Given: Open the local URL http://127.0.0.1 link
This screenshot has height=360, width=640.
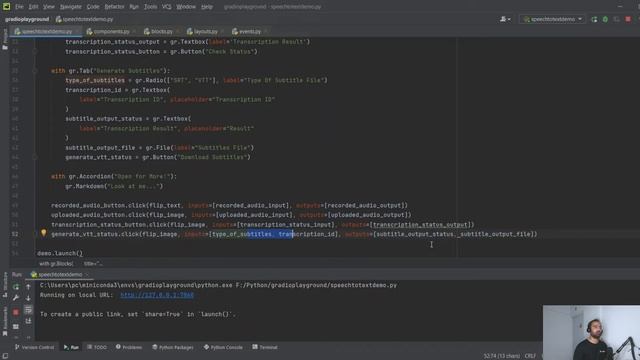Looking at the screenshot, I should tap(157, 295).
